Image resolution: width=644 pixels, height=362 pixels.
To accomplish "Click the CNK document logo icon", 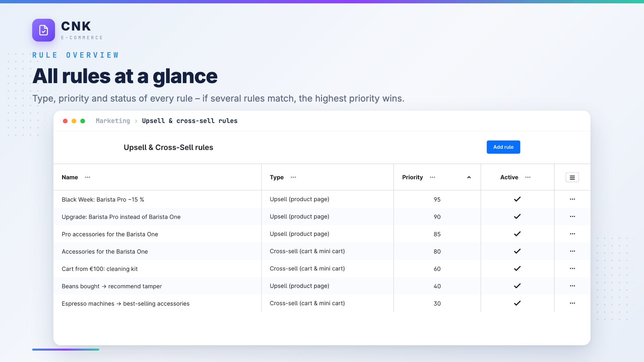I will 44,30.
